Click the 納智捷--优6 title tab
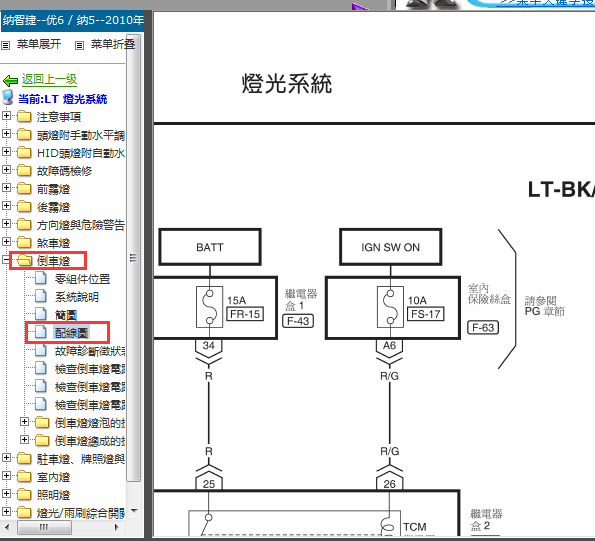 tap(72, 20)
